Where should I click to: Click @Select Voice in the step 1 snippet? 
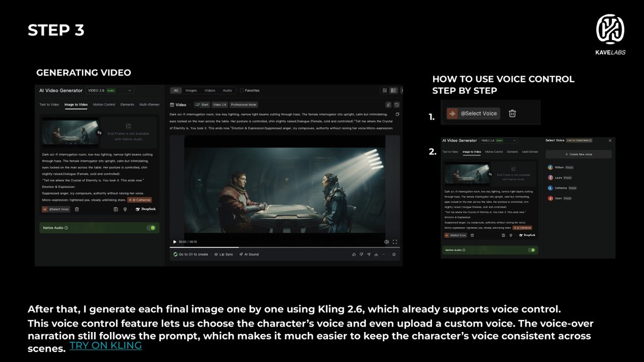(x=473, y=113)
